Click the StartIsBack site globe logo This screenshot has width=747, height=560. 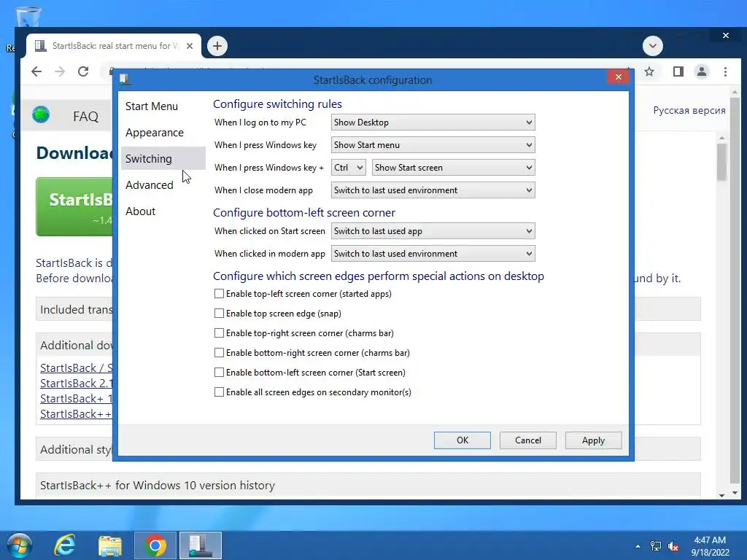click(x=41, y=114)
